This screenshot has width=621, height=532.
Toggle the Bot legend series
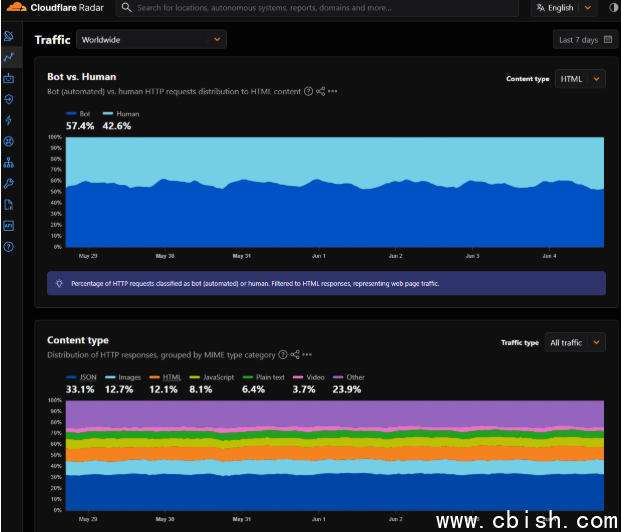tap(78, 114)
